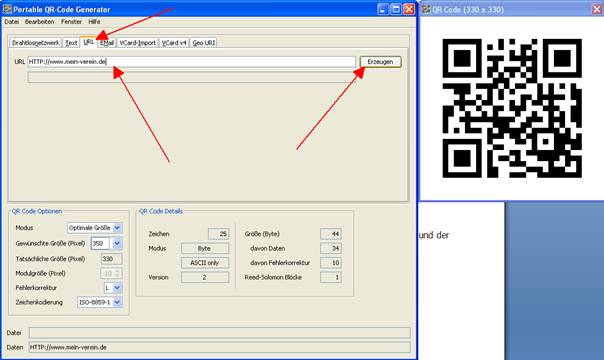604x360 pixels.
Task: Click the Daten field showing the URL
Action: pyautogui.click(x=220, y=347)
